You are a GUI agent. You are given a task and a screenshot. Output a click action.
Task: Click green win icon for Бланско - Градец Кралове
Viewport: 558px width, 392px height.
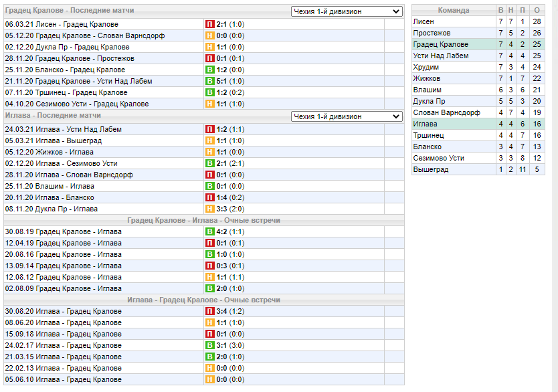coord(209,70)
